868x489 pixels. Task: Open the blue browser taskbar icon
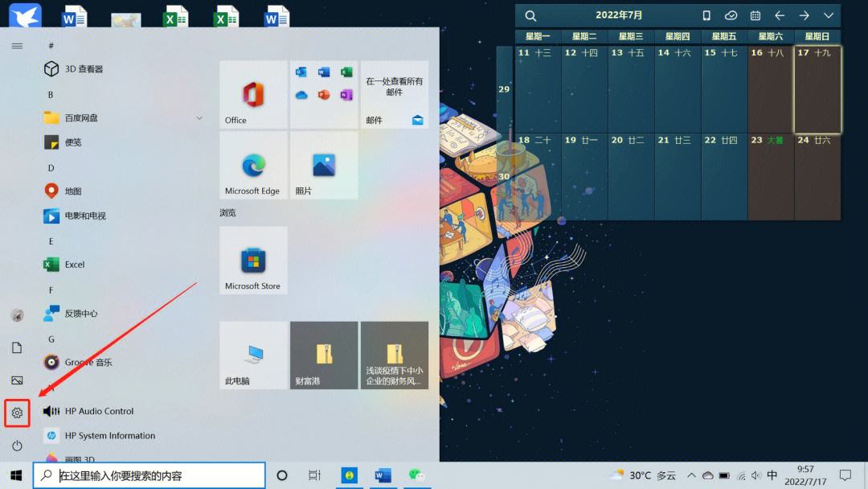pyautogui.click(x=349, y=475)
